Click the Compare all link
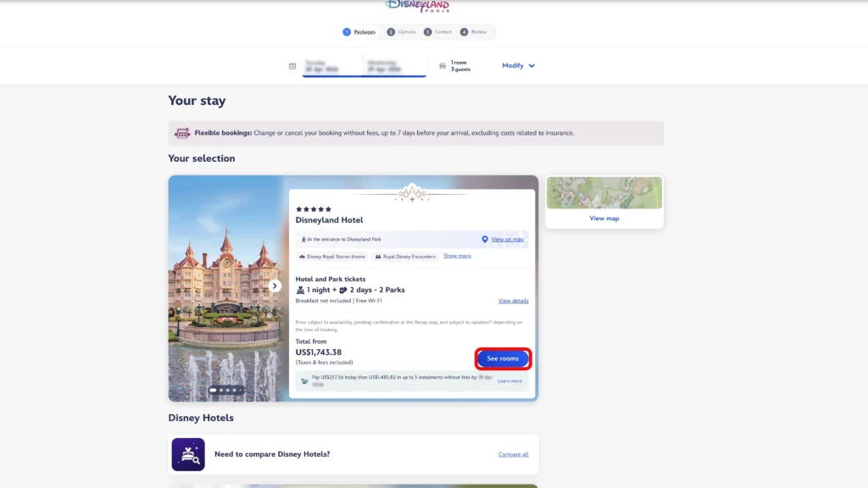Screen dimensions: 868x488 513,454
